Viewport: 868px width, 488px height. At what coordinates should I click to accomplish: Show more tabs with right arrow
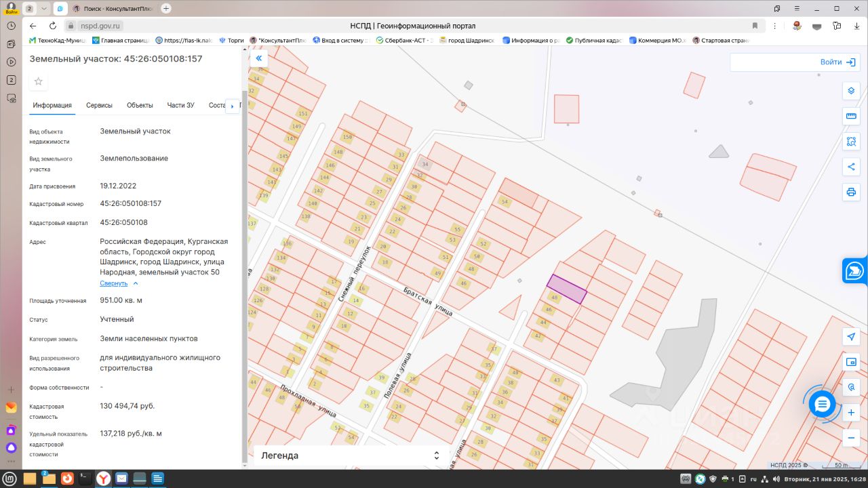pos(233,106)
